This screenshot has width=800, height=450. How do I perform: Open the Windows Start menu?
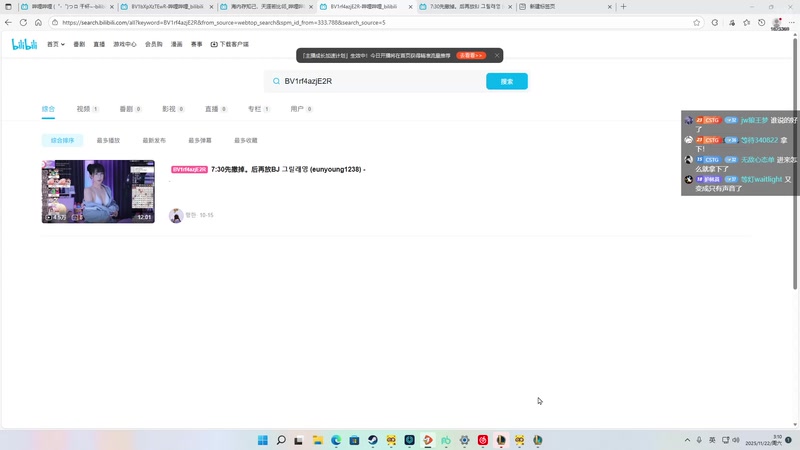click(263, 440)
